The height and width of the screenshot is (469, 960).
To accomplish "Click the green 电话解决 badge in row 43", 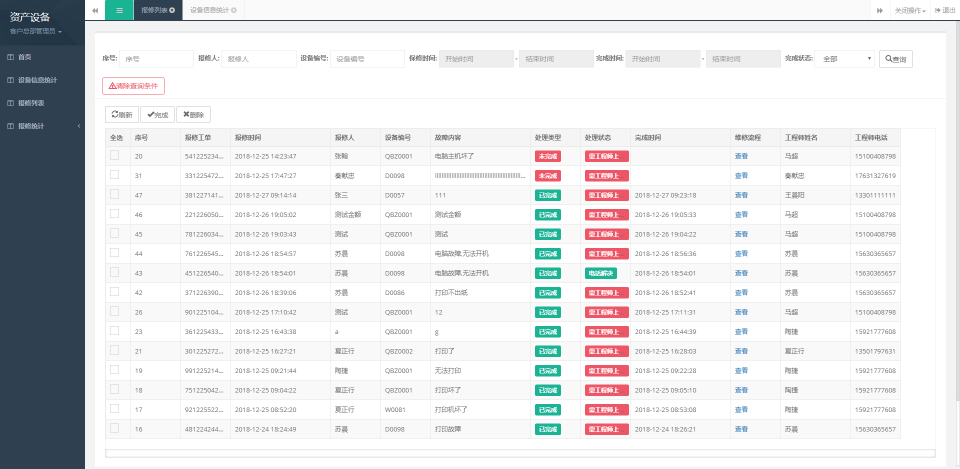I will pyautogui.click(x=601, y=273).
